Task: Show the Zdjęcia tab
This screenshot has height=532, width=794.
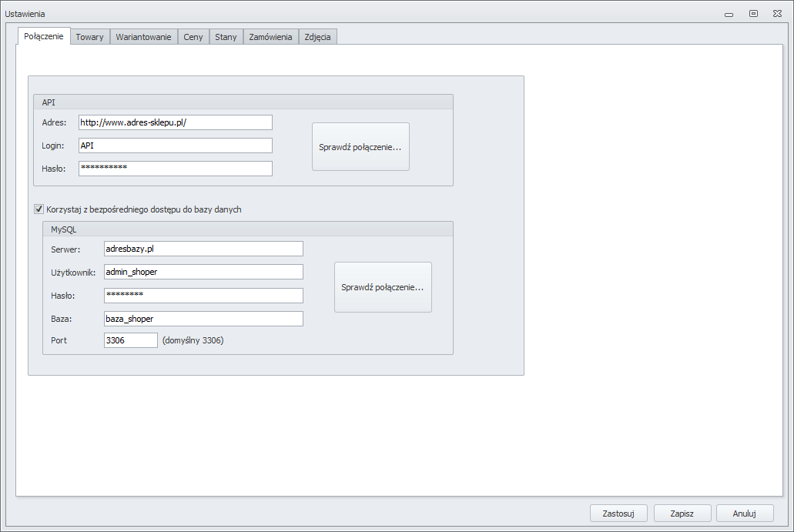Action: pyautogui.click(x=317, y=37)
